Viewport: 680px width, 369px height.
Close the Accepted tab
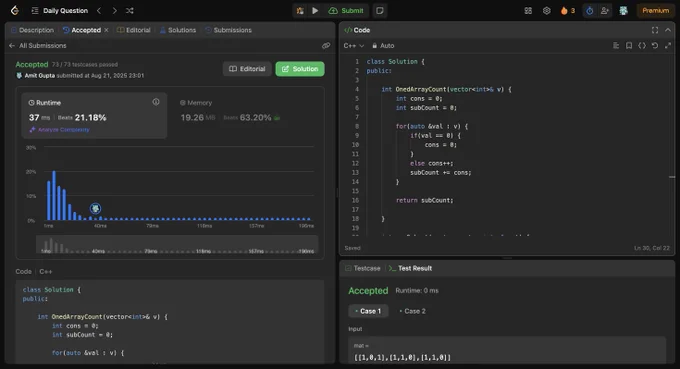106,30
